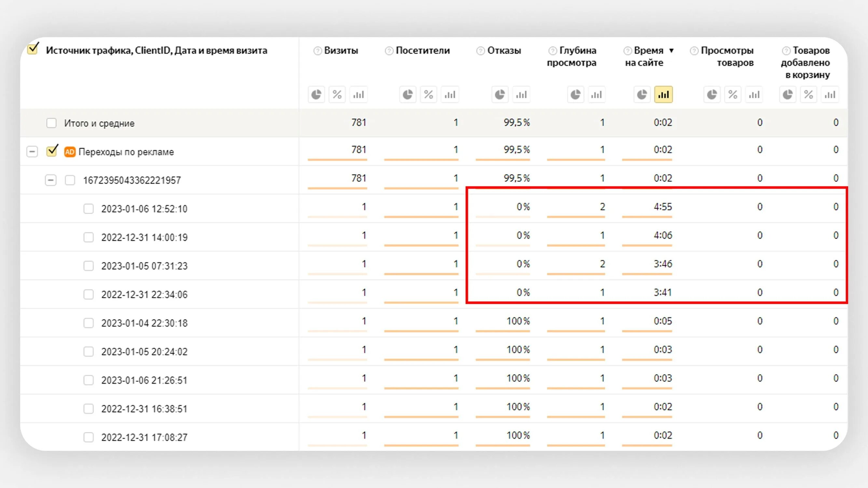The image size is (868, 488).
Task: Select bar chart icon under Товаров добавлено в корзину
Action: click(x=830, y=95)
